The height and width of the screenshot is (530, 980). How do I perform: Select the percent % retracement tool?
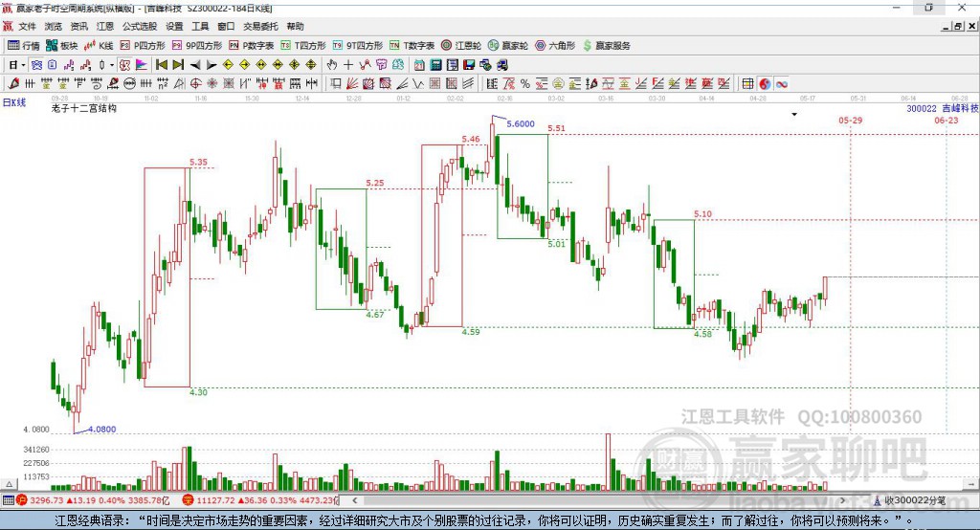point(525,84)
